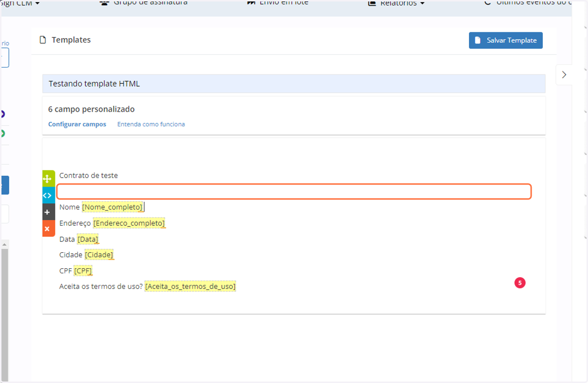Click the dark plus add block icon
The image size is (588, 383).
tap(48, 212)
